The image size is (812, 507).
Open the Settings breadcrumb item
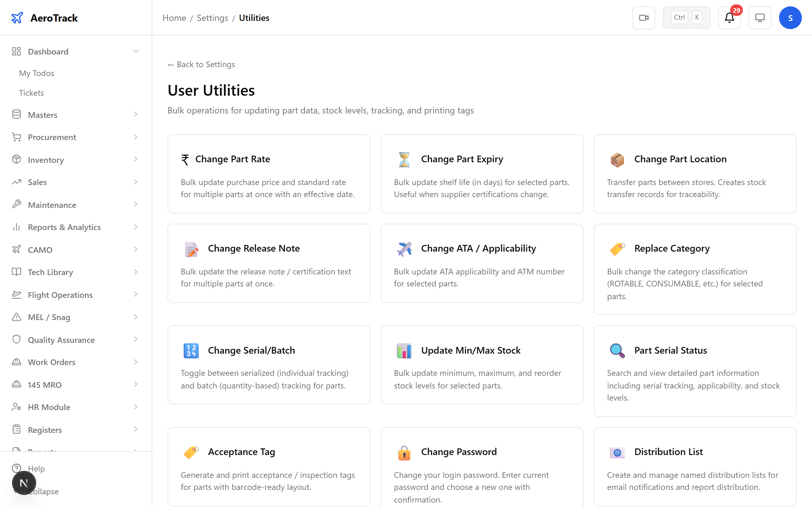pyautogui.click(x=213, y=17)
